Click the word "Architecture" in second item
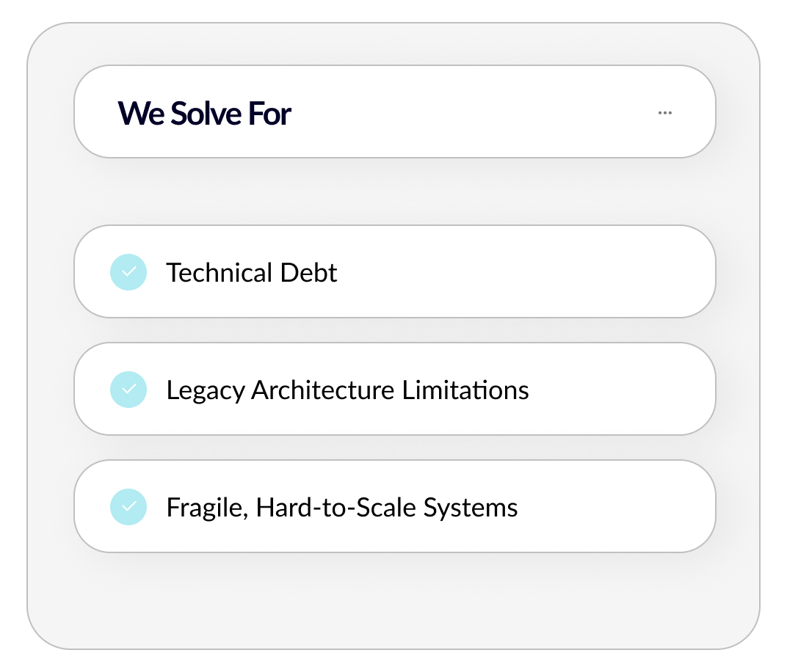This screenshot has width=787, height=672. click(323, 390)
